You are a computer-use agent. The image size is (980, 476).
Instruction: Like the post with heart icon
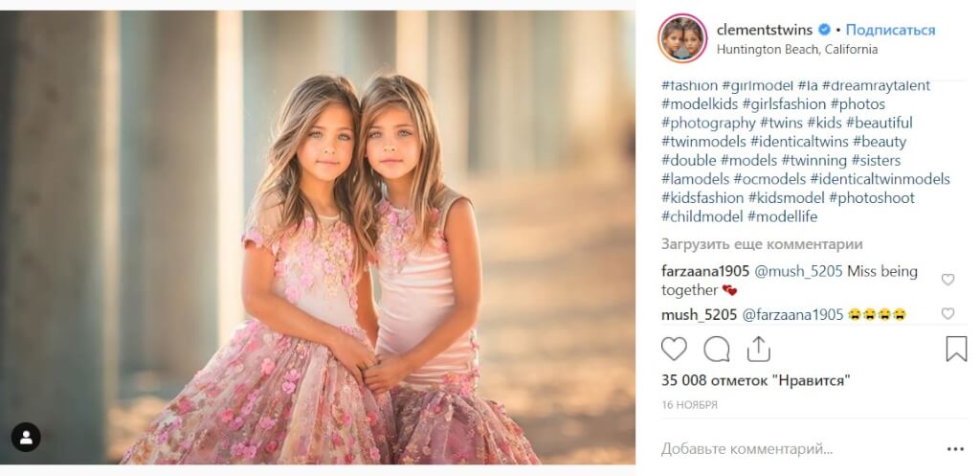[674, 349]
